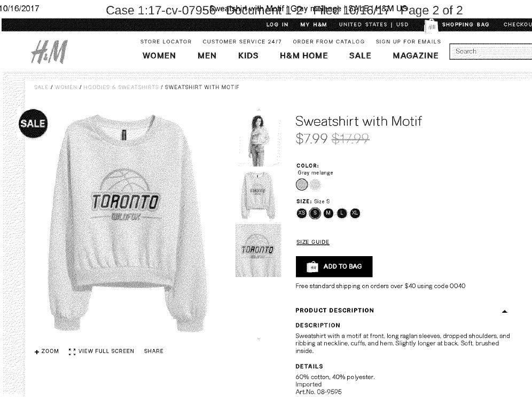Image resolution: width=532 pixels, height=397 pixels.
Task: Select size XL circle
Action: 355,213
